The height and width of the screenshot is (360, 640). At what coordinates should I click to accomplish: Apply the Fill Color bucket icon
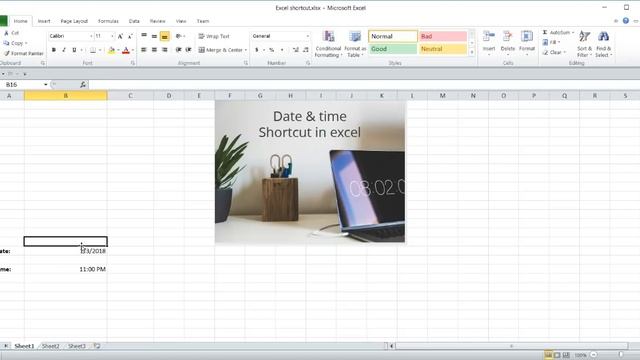tap(111, 50)
